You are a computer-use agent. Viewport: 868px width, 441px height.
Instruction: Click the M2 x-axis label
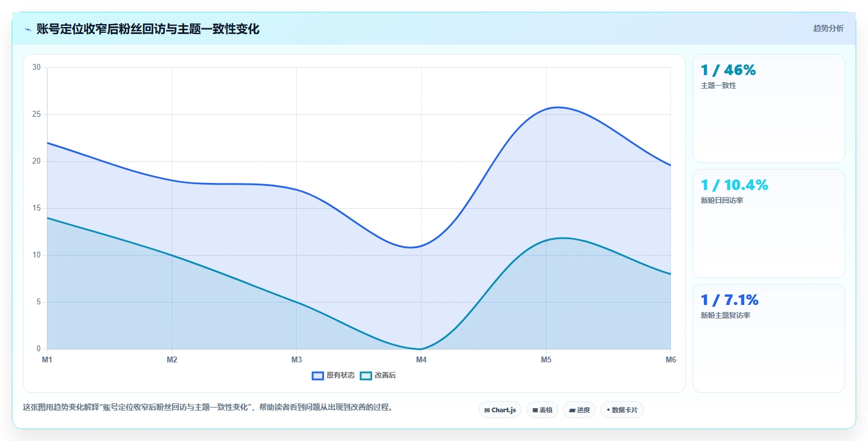[x=172, y=359]
